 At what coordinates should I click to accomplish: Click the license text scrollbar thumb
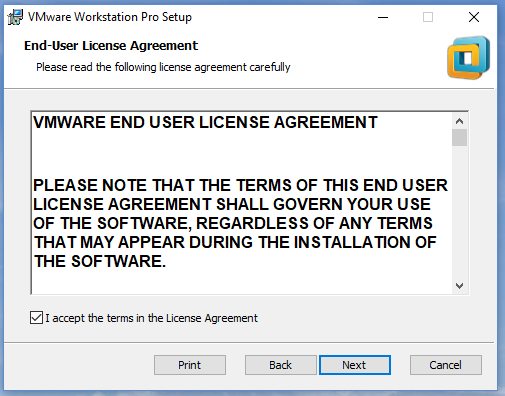click(460, 138)
